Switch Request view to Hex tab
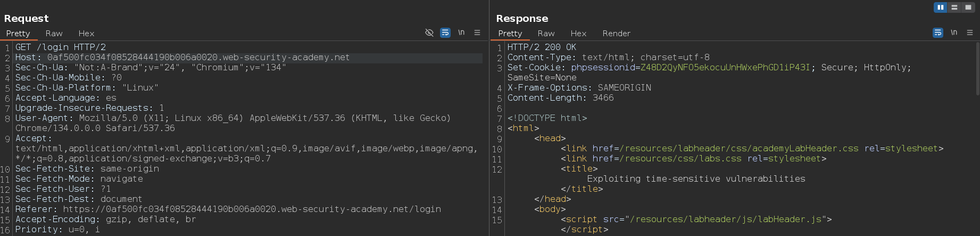The width and height of the screenshot is (980, 236). pyautogui.click(x=86, y=34)
